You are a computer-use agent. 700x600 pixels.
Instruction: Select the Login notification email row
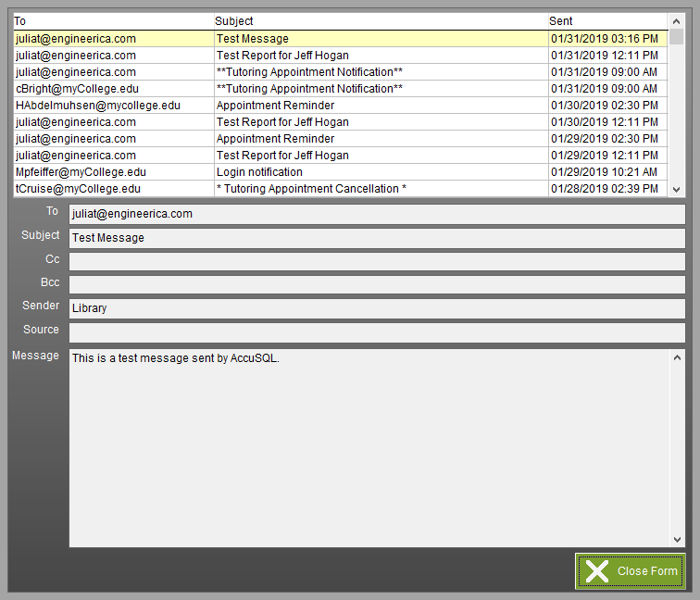pos(341,172)
